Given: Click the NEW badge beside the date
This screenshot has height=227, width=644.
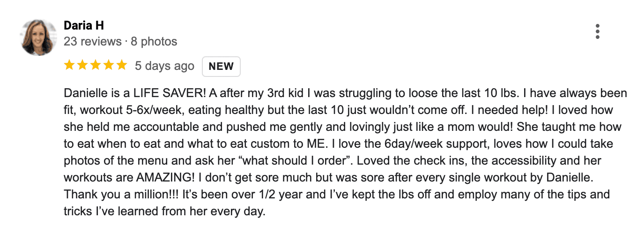Looking at the screenshot, I should (221, 66).
